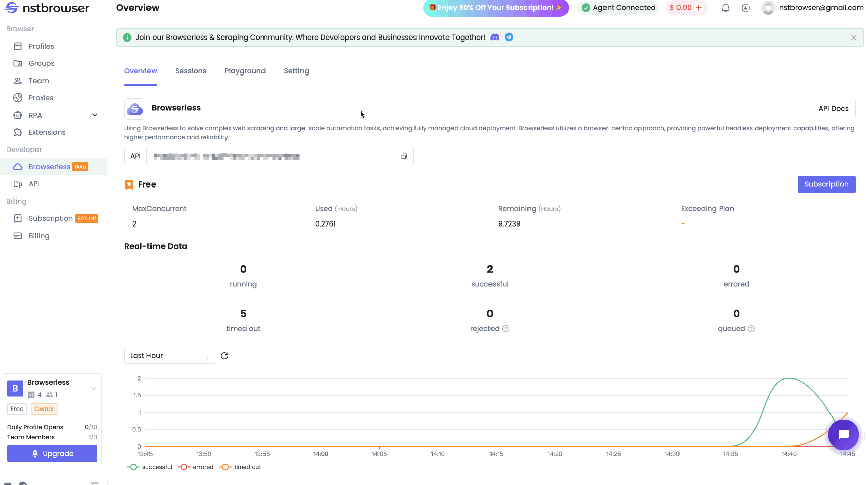This screenshot has width=868, height=485.
Task: Click Team Members usage row
Action: click(52, 437)
